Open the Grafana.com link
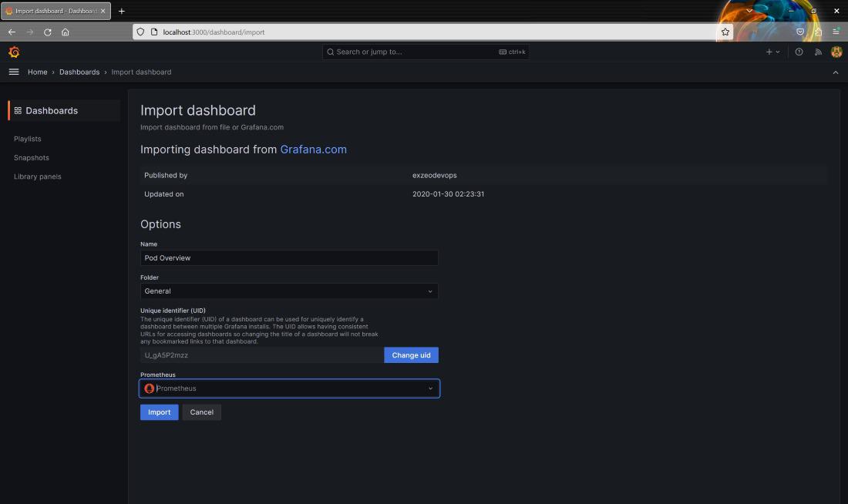 pyautogui.click(x=313, y=150)
